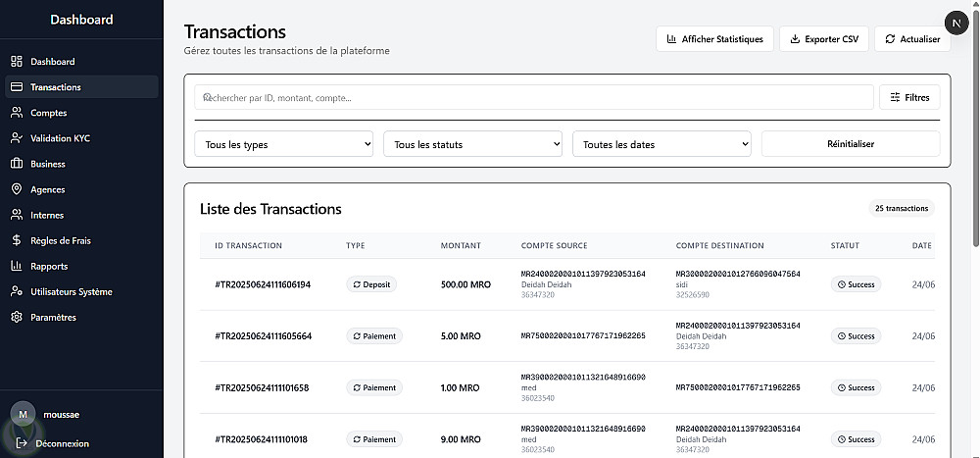The image size is (980, 458).
Task: Click the Validation KYC user-check icon
Action: point(17,138)
